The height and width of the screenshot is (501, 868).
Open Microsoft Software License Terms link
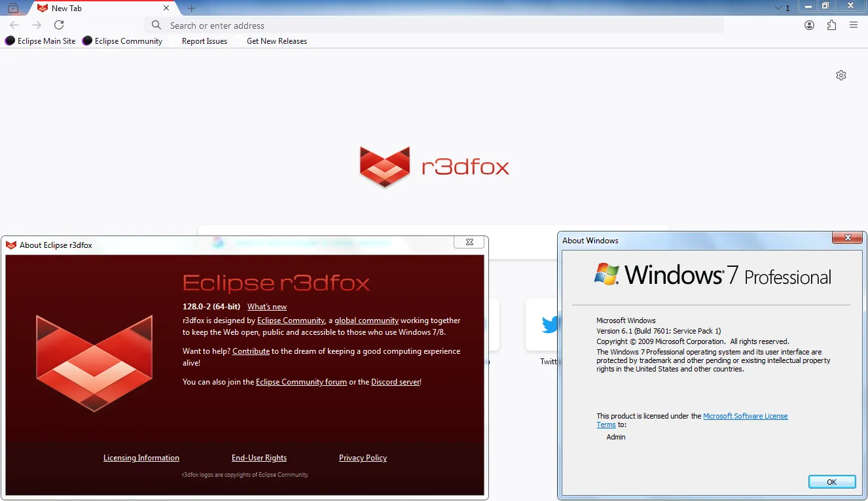[745, 416]
